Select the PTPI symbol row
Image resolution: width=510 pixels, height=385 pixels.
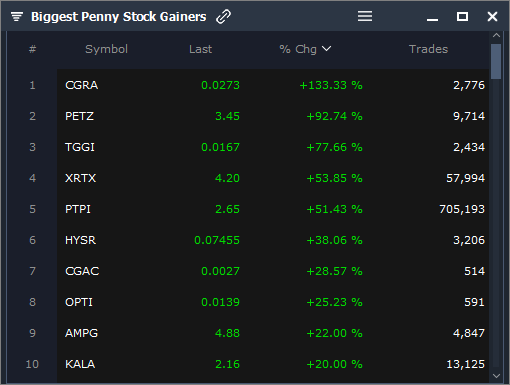click(273, 209)
